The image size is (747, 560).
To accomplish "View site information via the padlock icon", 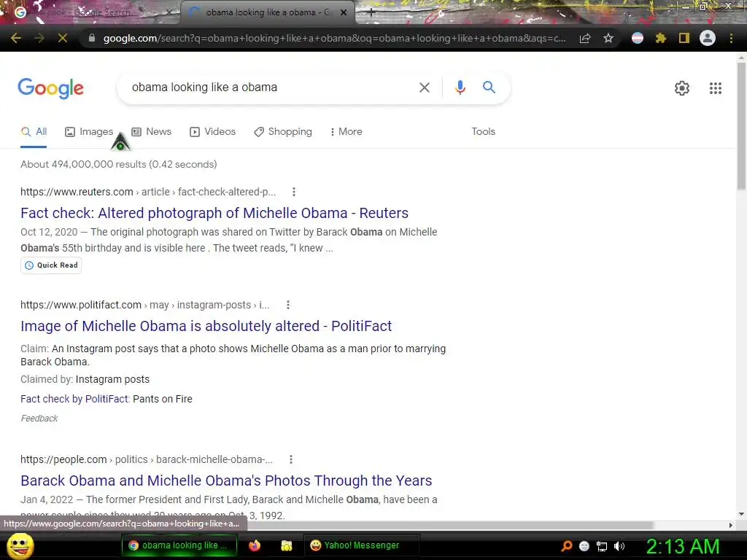I will tap(92, 38).
